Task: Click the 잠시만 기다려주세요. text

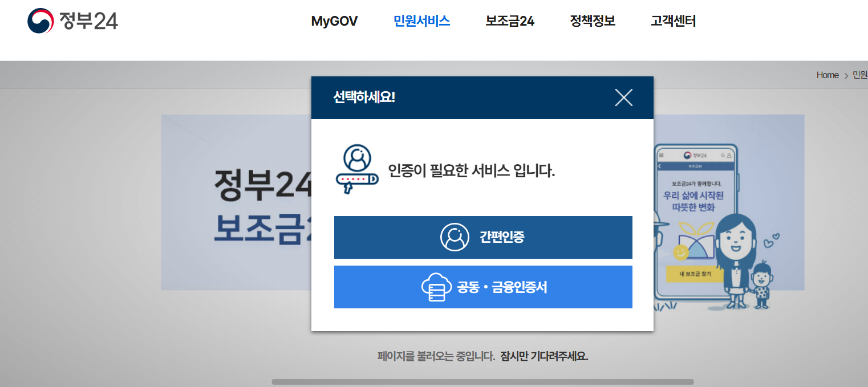Action: (x=544, y=357)
